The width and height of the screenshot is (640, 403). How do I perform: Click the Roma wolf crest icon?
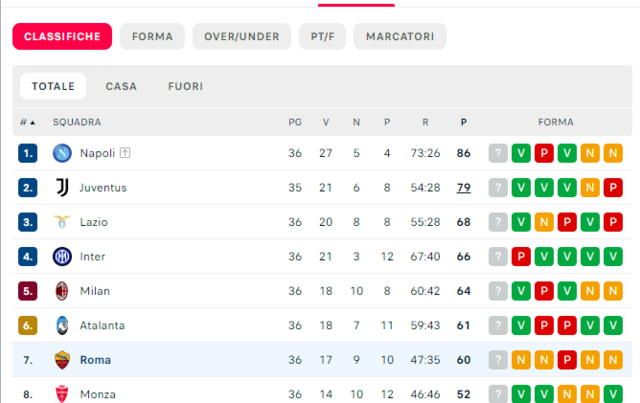[x=62, y=360]
